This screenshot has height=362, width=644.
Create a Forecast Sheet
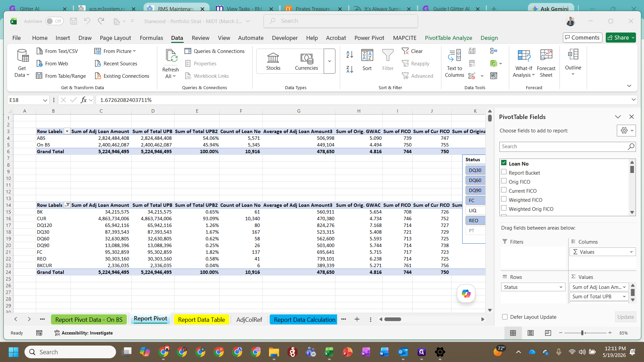[546, 63]
